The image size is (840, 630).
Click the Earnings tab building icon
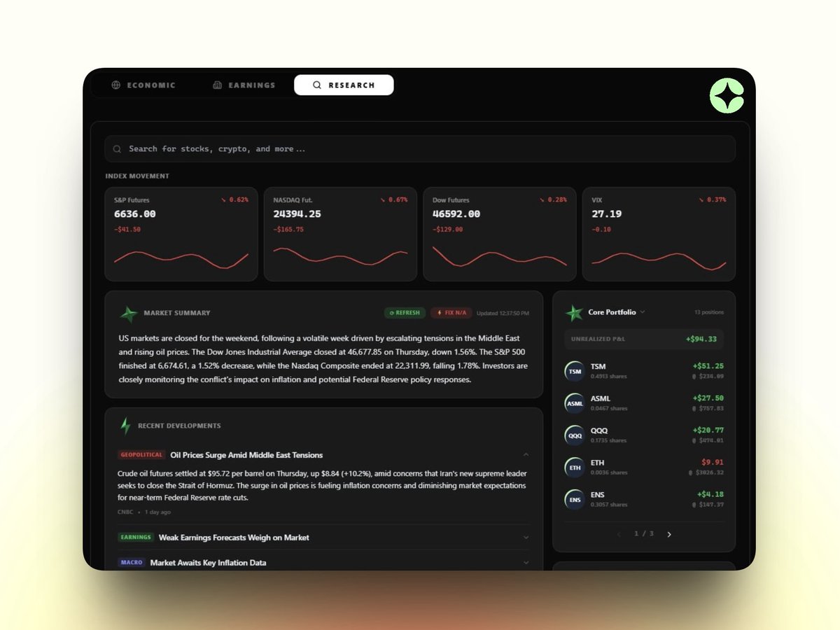(x=217, y=85)
